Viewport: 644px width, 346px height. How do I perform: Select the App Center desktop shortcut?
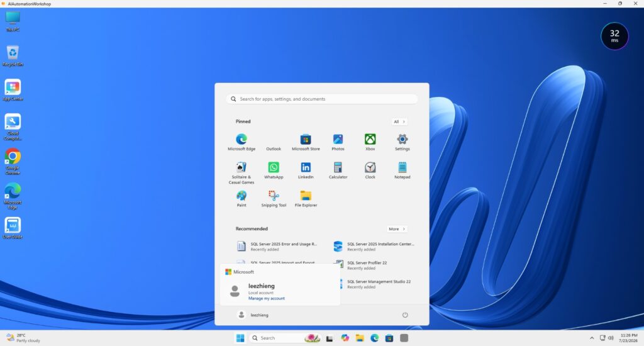tap(13, 91)
